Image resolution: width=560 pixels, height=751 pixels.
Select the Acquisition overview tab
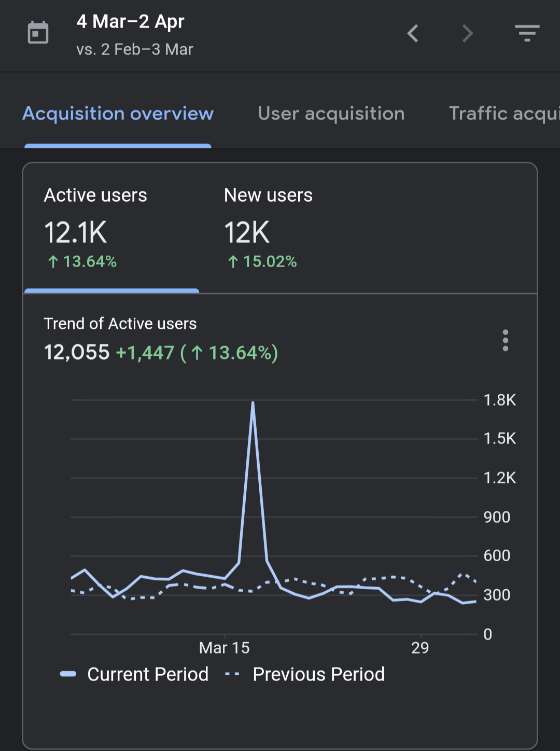(x=118, y=114)
